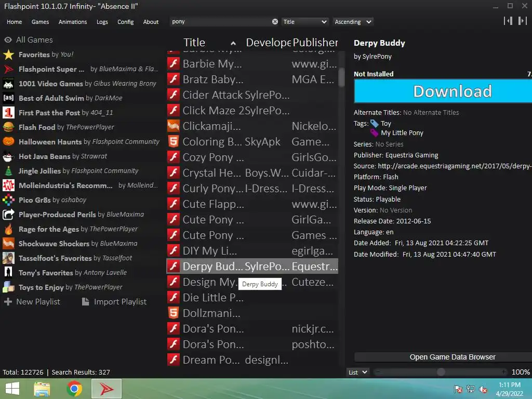Open the About tab
Viewport: 532px width, 399px height.
(x=151, y=22)
